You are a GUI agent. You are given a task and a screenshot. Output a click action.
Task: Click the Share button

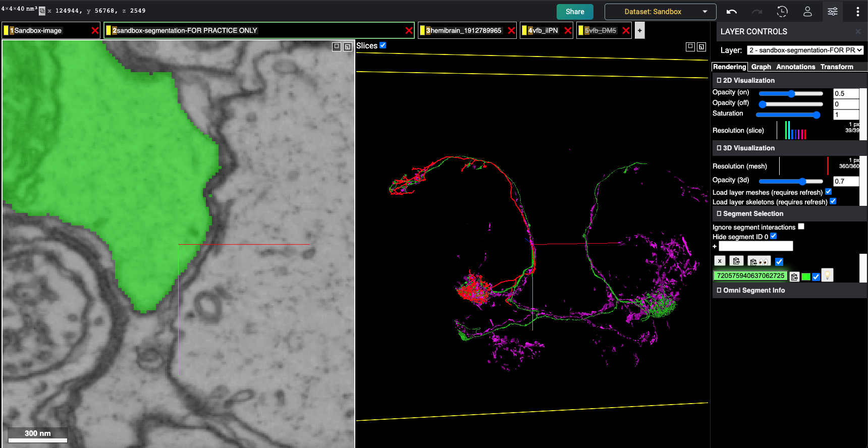(x=575, y=12)
